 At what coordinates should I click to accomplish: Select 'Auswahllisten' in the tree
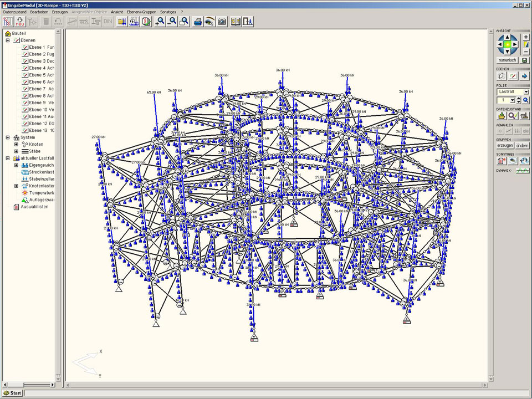tap(34, 207)
